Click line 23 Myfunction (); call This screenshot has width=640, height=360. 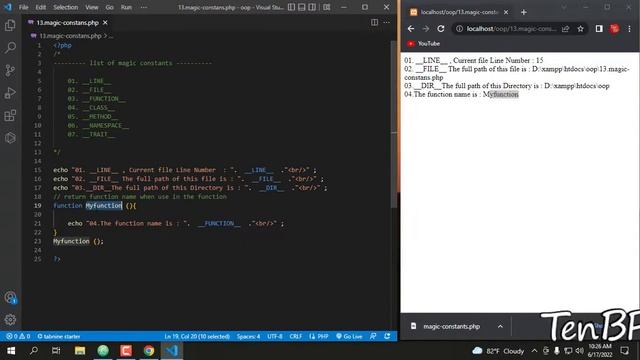click(78, 241)
